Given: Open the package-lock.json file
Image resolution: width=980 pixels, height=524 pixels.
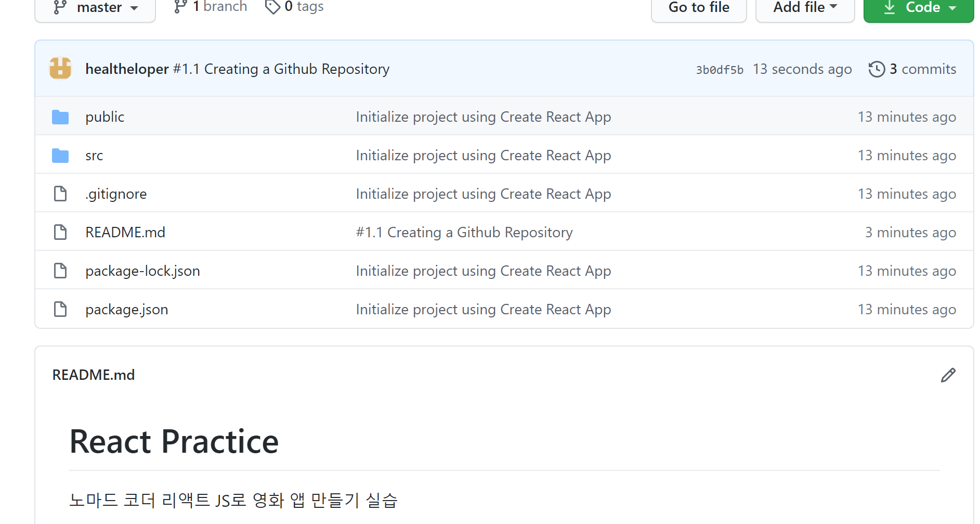Looking at the screenshot, I should pos(142,271).
